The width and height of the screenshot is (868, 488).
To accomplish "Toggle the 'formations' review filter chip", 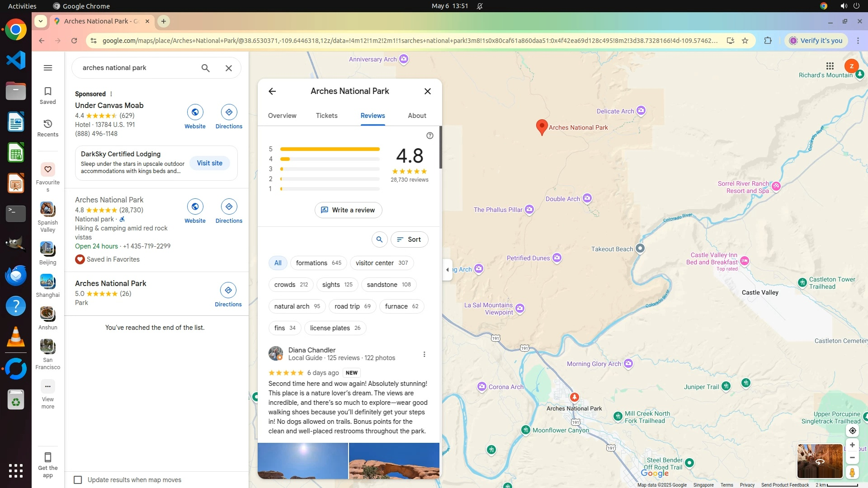I will click(x=318, y=263).
